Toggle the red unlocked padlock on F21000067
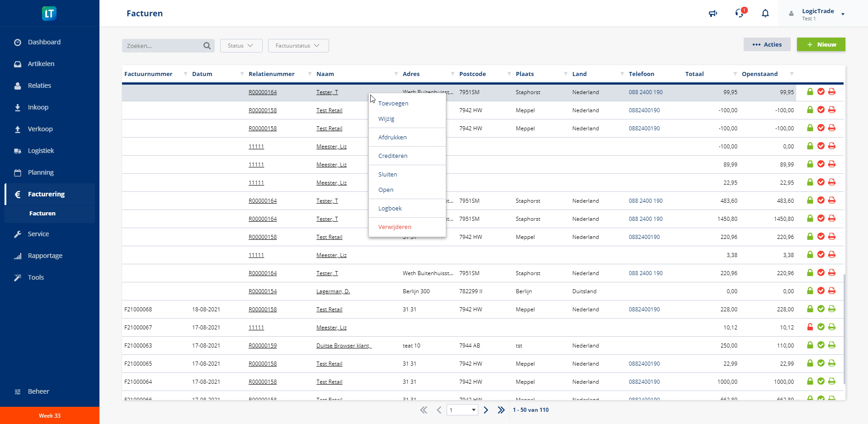 coord(810,327)
